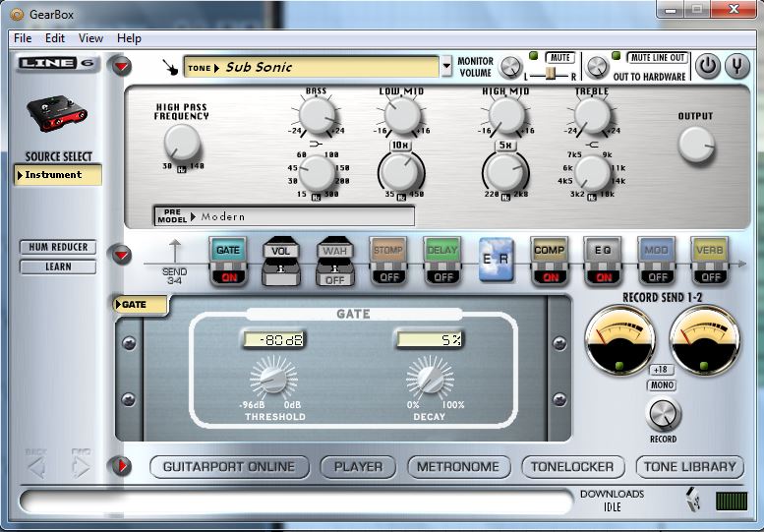Click the guitar jack icon beside tone
The width and height of the screenshot is (764, 532).
pos(170,67)
